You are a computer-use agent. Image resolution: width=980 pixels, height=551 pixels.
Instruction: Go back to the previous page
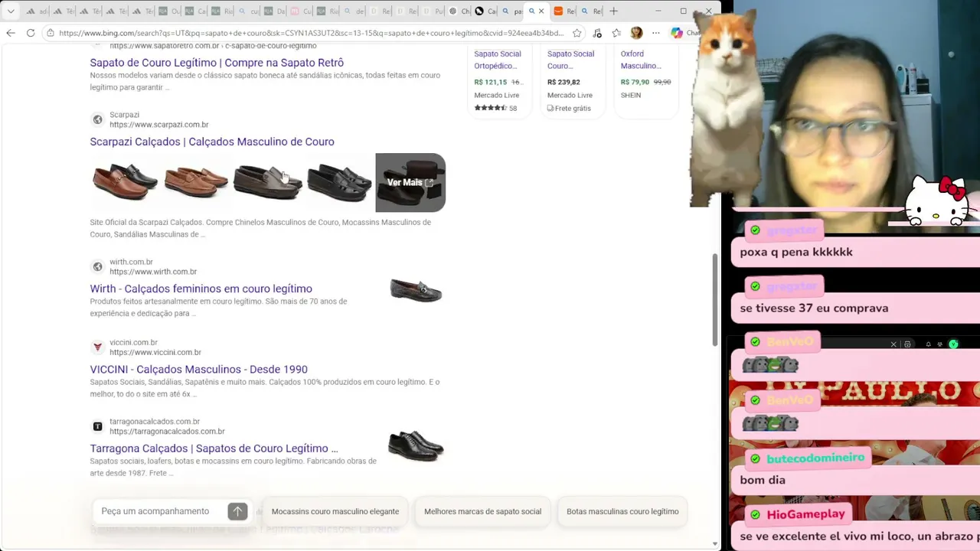coord(11,33)
